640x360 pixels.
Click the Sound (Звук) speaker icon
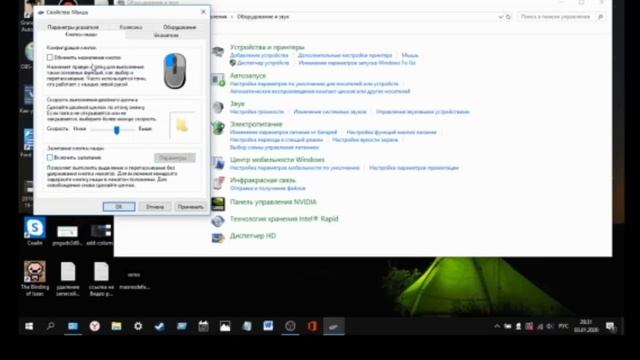coord(218,107)
